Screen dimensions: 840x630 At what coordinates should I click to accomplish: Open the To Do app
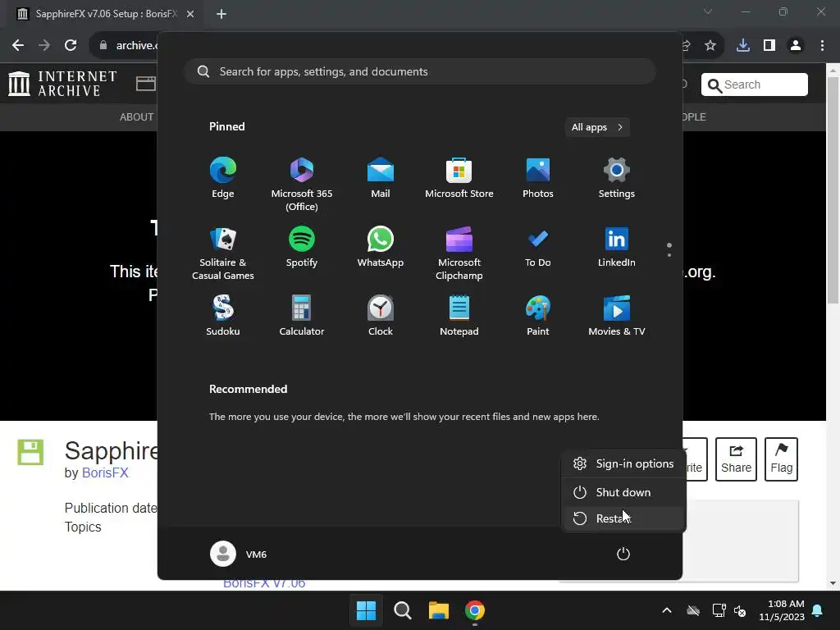coord(538,247)
